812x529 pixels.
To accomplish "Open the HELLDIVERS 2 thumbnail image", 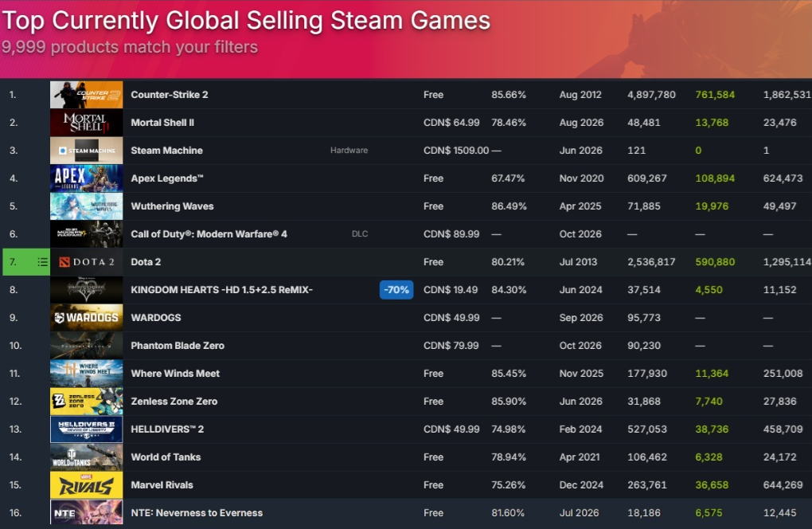I will (87, 429).
